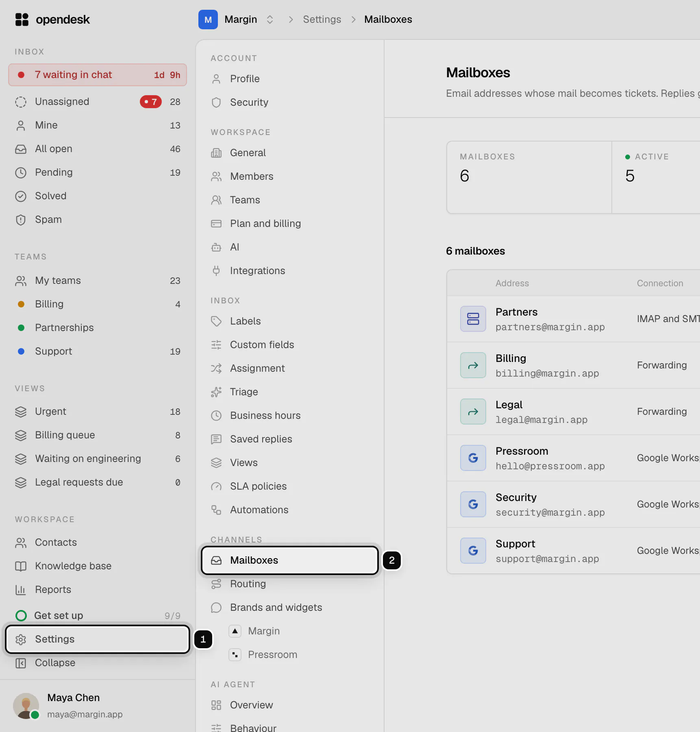Open the Get set up checklist
The image size is (700, 732).
click(98, 616)
